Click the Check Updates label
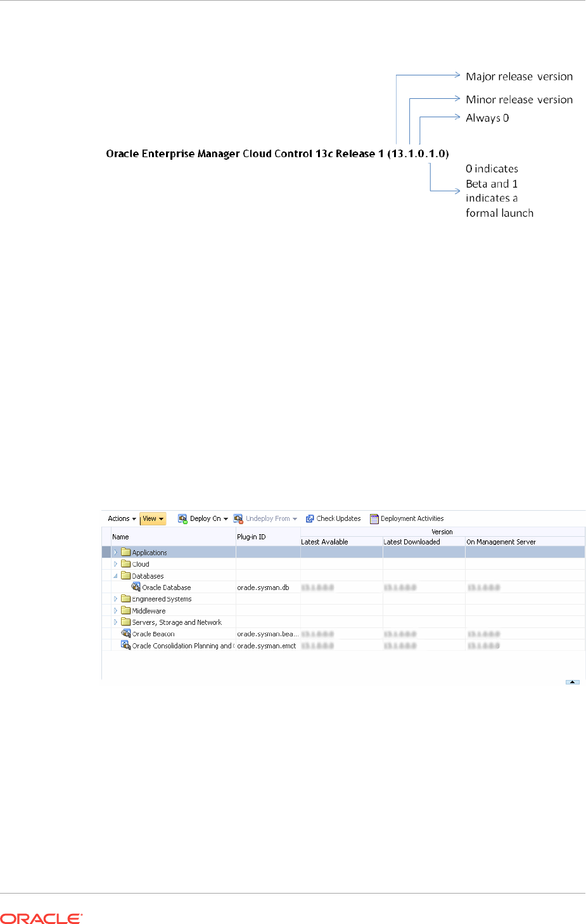 (338, 518)
